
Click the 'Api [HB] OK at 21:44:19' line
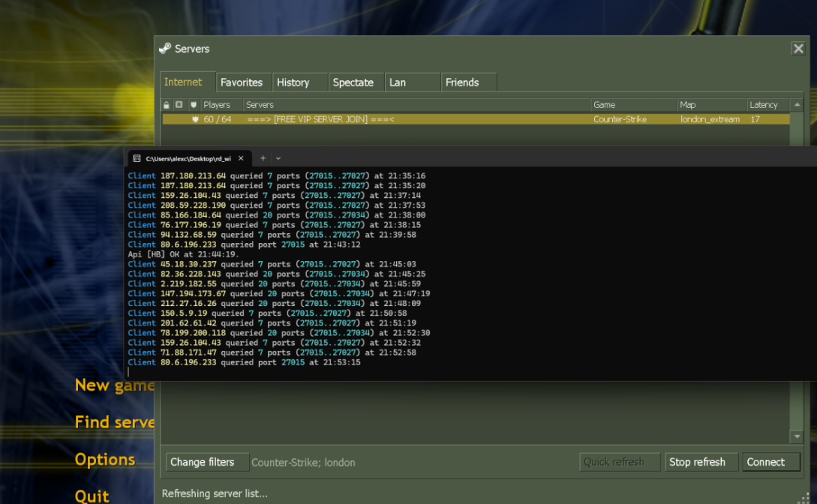point(183,254)
